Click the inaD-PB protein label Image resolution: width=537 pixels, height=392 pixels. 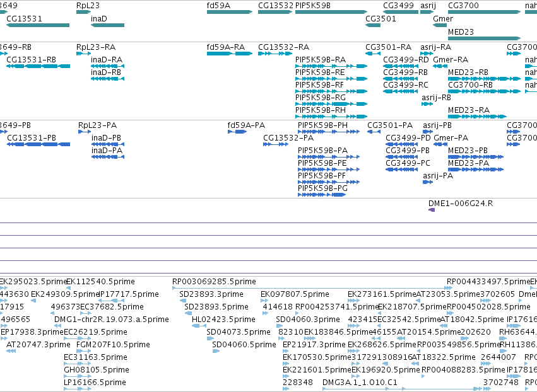(106, 138)
